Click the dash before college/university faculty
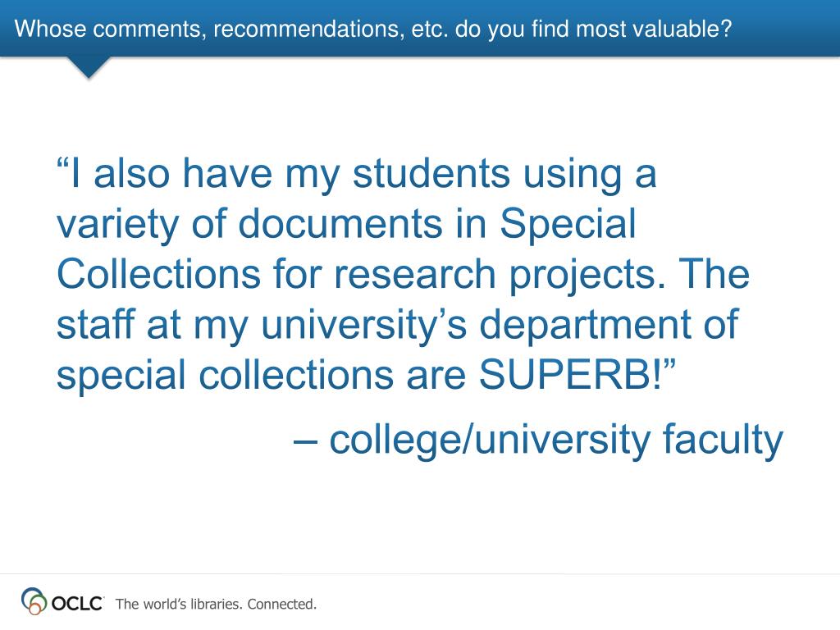The width and height of the screenshot is (840, 630). [x=306, y=442]
